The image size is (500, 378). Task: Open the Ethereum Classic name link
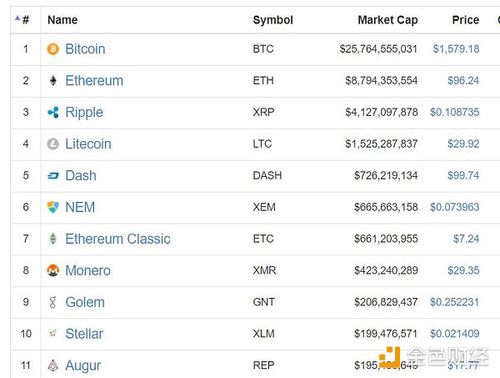tap(118, 239)
